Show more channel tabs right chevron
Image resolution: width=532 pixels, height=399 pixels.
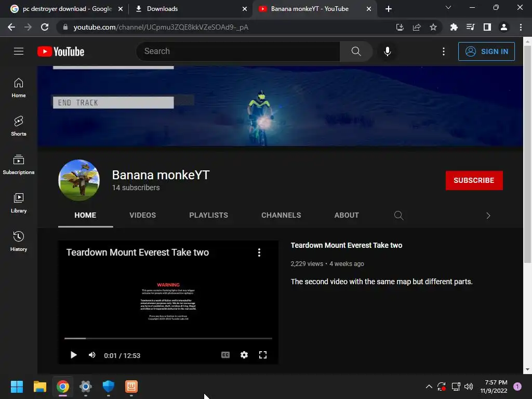[x=488, y=216]
